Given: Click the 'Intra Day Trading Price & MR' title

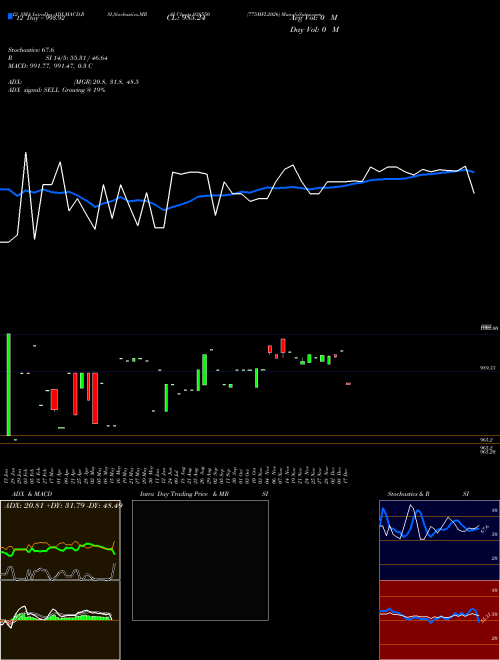Looking at the screenshot, I should (184, 494).
